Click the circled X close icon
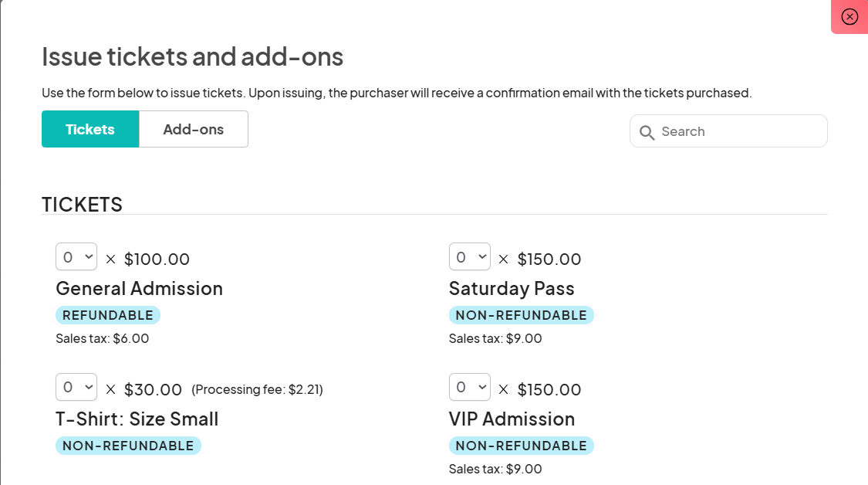868x485 pixels. [x=849, y=16]
